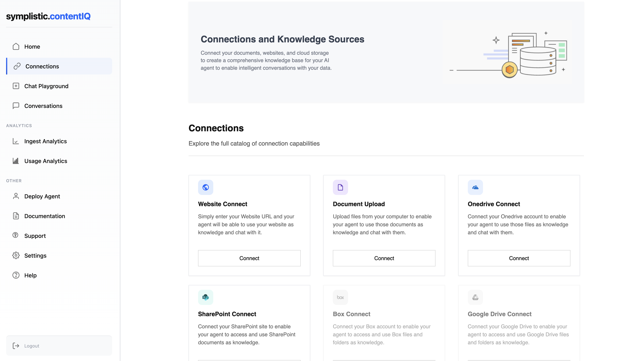This screenshot has height=361, width=644.
Task: Open Settings via the gear icon
Action: click(16, 255)
